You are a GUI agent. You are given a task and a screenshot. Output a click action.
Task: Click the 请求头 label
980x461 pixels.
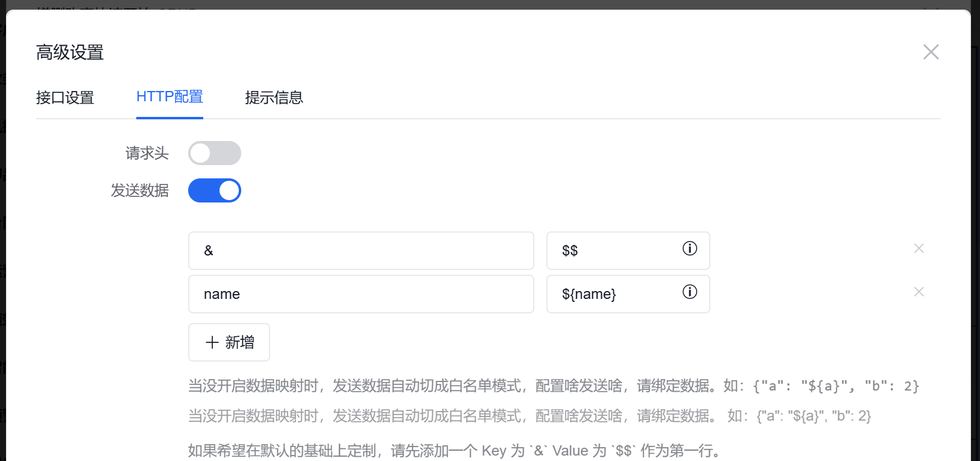point(147,154)
